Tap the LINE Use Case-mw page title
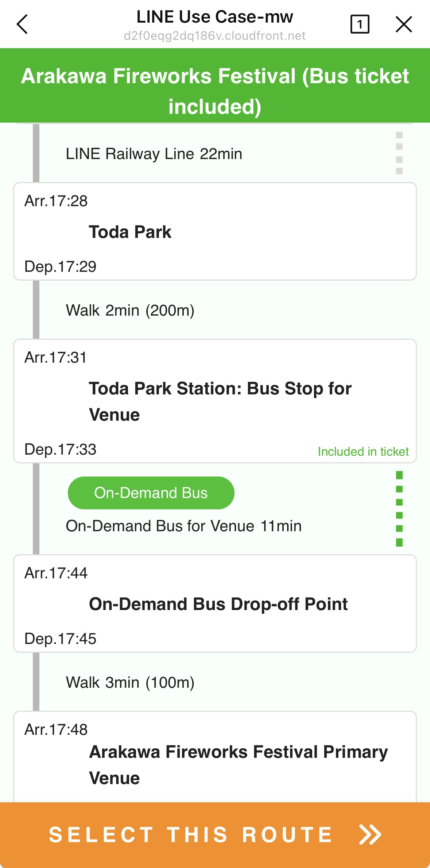The width and height of the screenshot is (430, 868). tap(214, 17)
